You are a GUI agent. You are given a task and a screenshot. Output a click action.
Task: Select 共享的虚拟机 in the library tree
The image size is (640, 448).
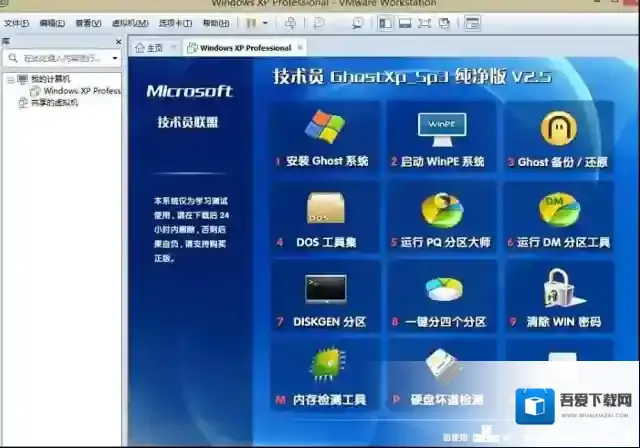(54, 102)
